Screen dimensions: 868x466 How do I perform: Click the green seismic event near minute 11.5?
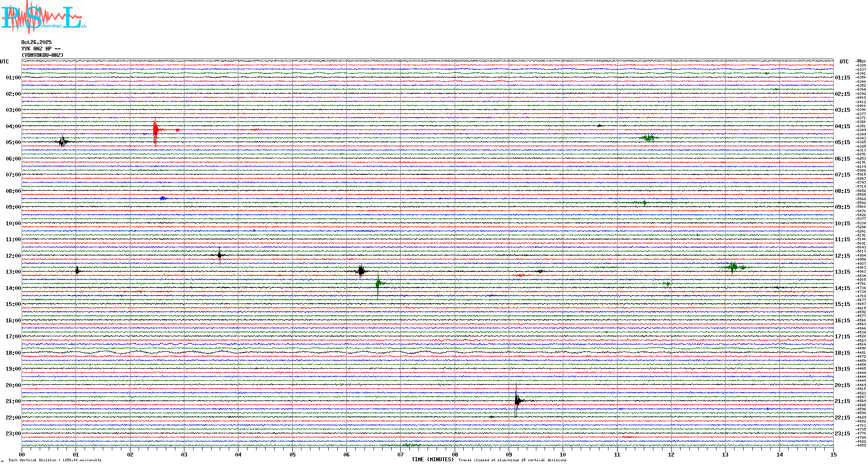649,138
